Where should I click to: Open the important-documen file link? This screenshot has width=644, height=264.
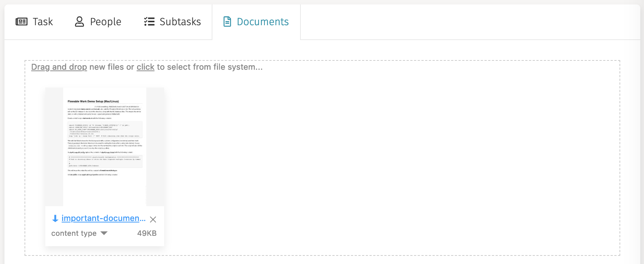[103, 218]
